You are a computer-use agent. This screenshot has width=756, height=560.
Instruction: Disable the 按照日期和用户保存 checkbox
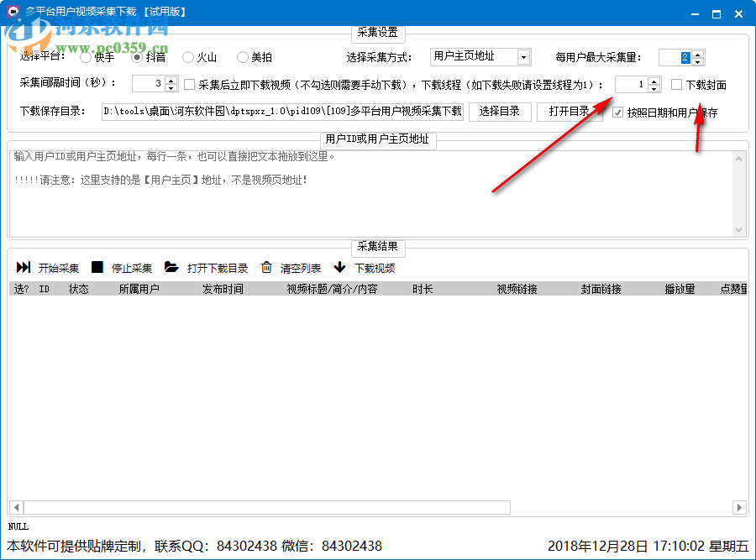(x=619, y=112)
